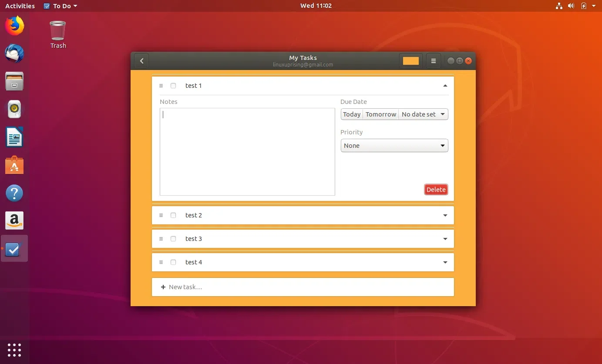The height and width of the screenshot is (364, 602).
Task: Click the plus icon beside New task
Action: (163, 287)
